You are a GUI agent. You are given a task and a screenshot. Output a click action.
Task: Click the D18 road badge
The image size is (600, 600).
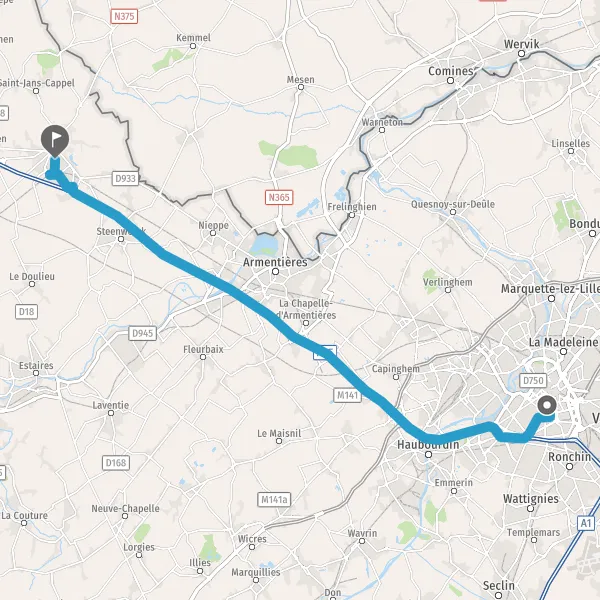26,311
